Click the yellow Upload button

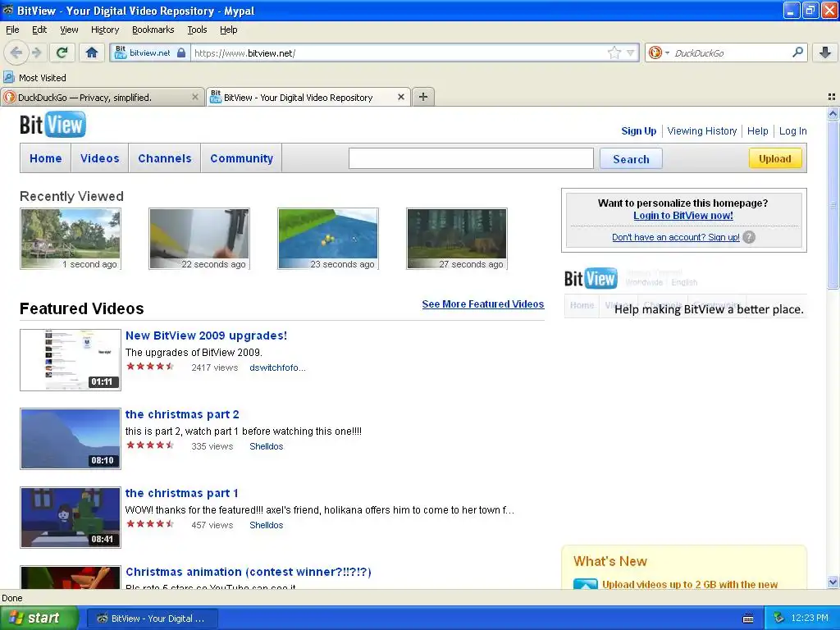[774, 158]
